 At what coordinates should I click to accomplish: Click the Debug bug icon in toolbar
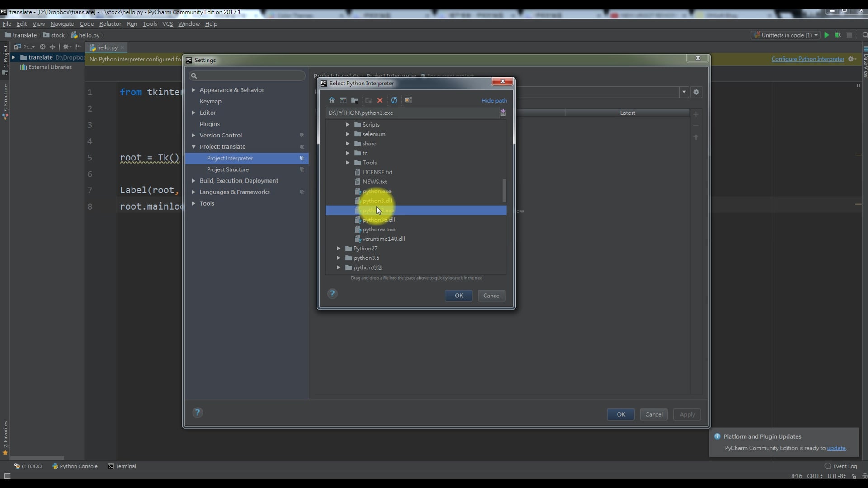838,35
